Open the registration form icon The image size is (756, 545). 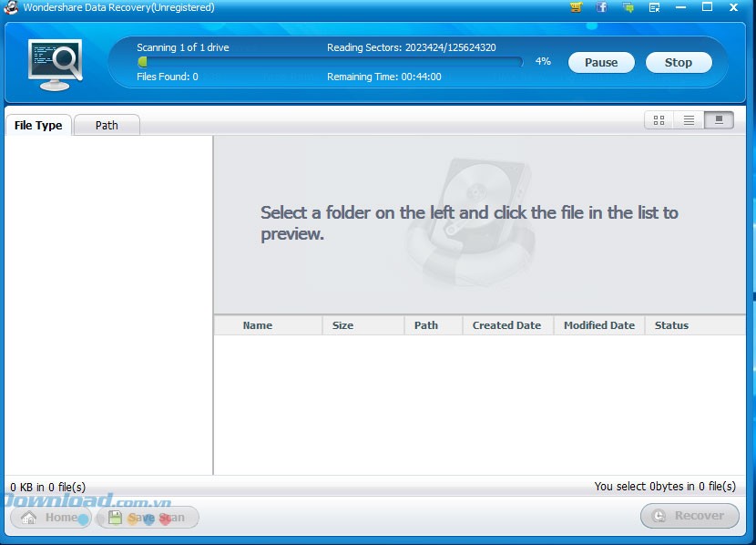tap(654, 7)
